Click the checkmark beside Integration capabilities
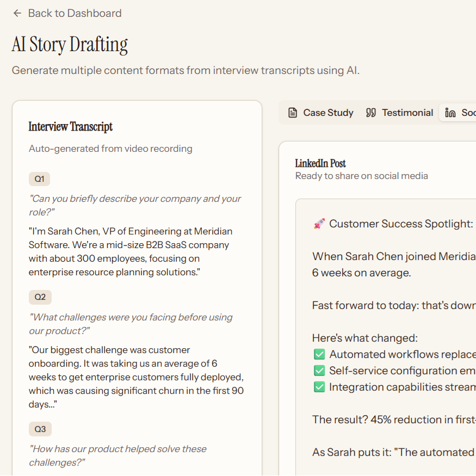Screen dimensions: 476x476 pos(319,387)
